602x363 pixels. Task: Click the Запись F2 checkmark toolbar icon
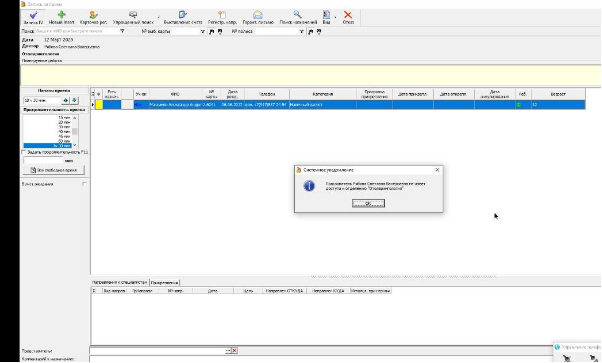pos(33,15)
